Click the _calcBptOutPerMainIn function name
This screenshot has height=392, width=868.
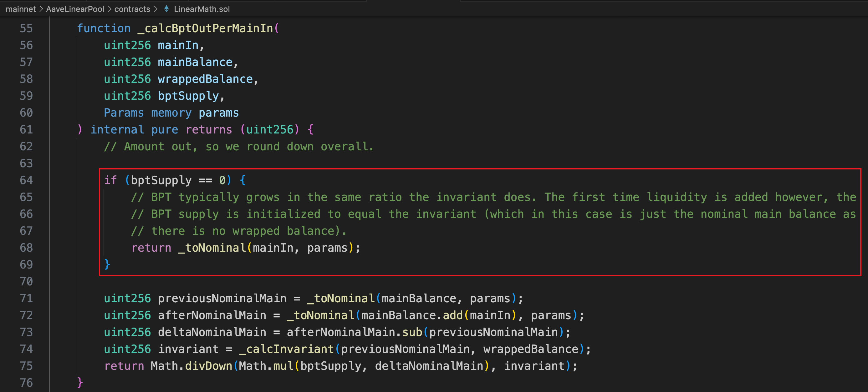click(x=205, y=28)
